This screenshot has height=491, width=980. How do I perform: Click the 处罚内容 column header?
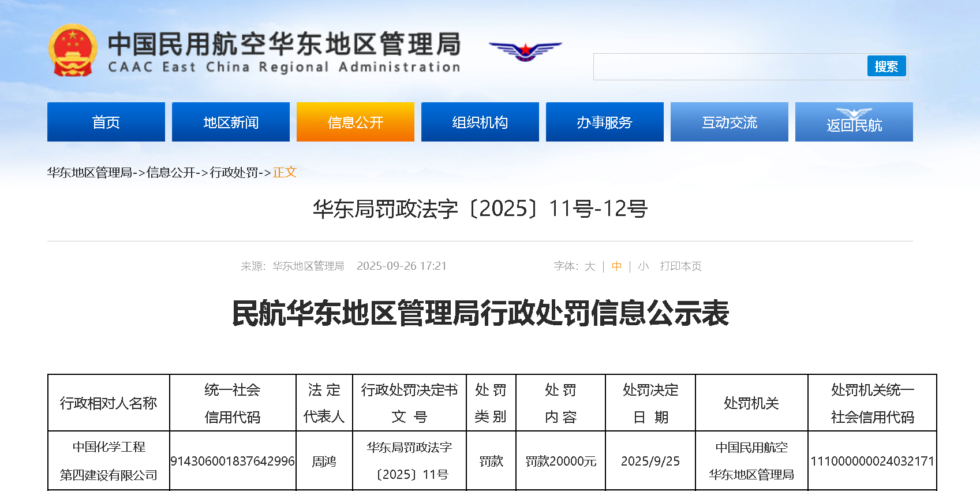(560, 403)
